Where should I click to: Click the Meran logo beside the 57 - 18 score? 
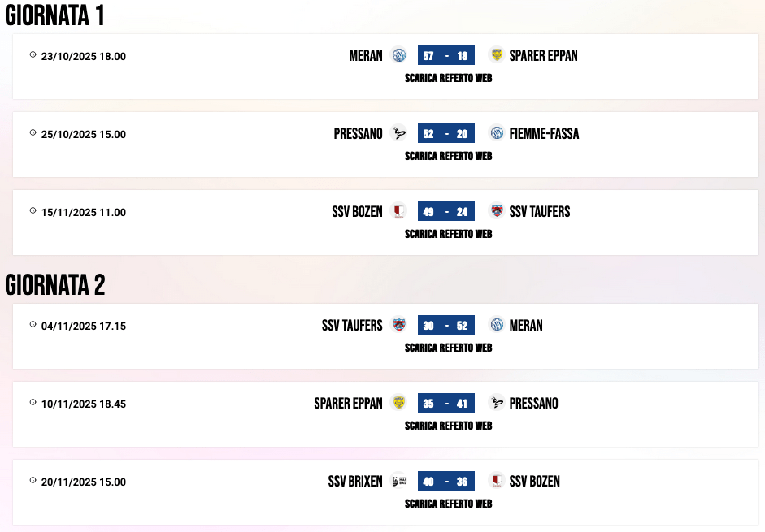tap(398, 55)
